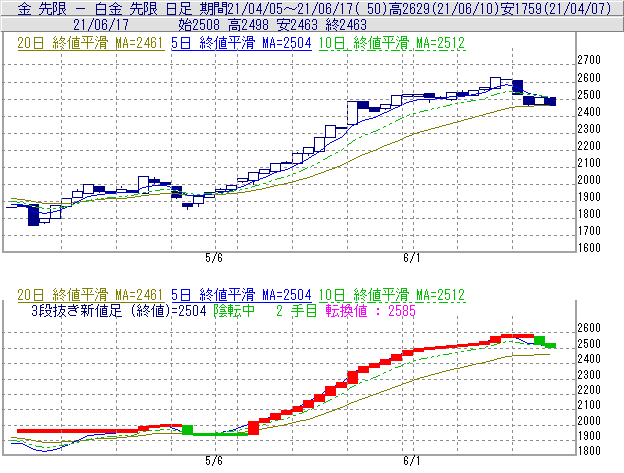Click the 6/1 date label under the upper chart
The width and height of the screenshot is (624, 473).
(x=411, y=258)
